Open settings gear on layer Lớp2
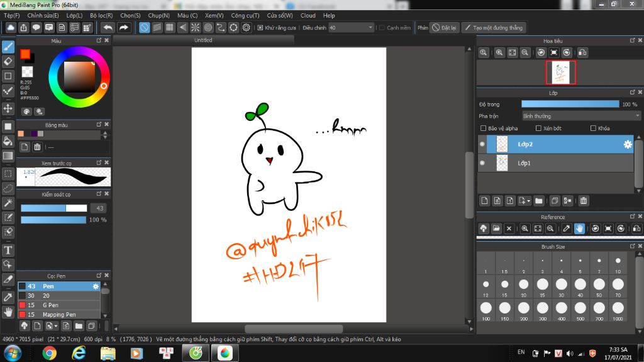This screenshot has height=362, width=644. [x=627, y=144]
